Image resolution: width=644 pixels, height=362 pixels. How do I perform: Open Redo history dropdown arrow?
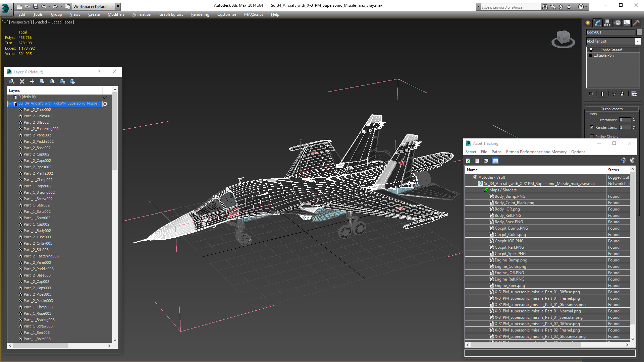click(61, 6)
